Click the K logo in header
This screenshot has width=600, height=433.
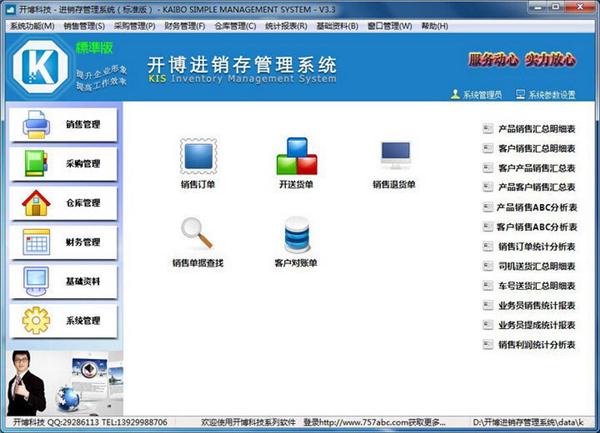click(x=41, y=66)
